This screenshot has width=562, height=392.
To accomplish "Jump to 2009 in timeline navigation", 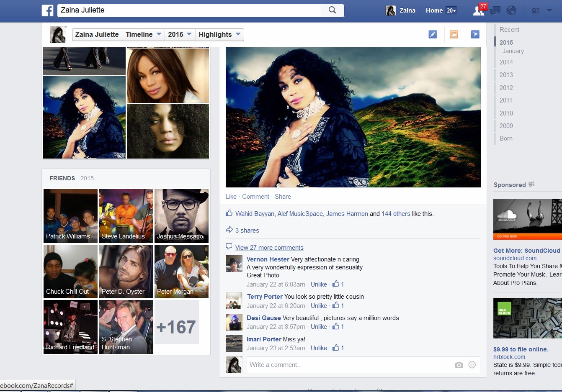I will 506,126.
